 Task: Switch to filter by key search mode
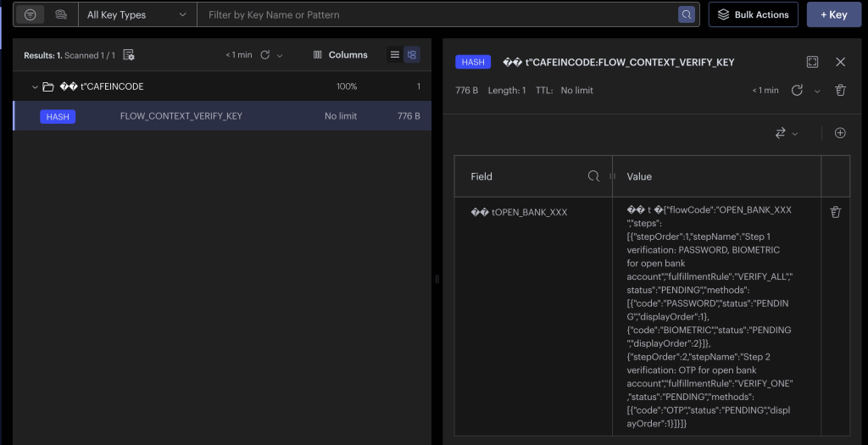(30, 15)
